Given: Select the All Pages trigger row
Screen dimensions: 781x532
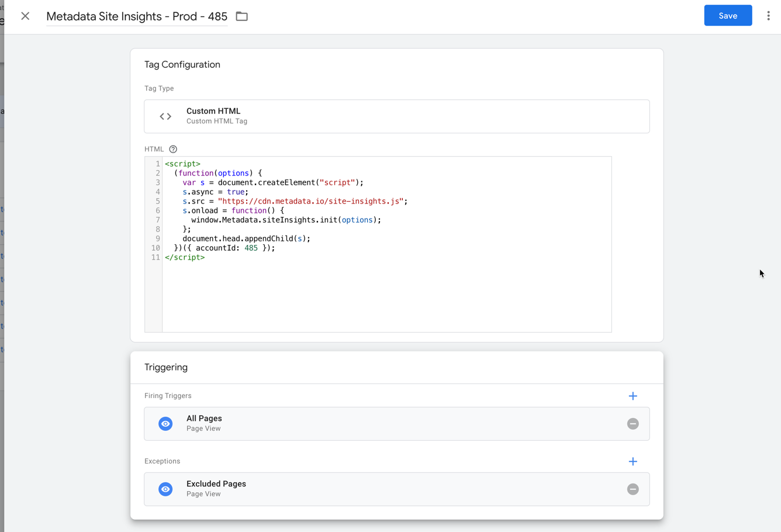Looking at the screenshot, I should point(351,423).
